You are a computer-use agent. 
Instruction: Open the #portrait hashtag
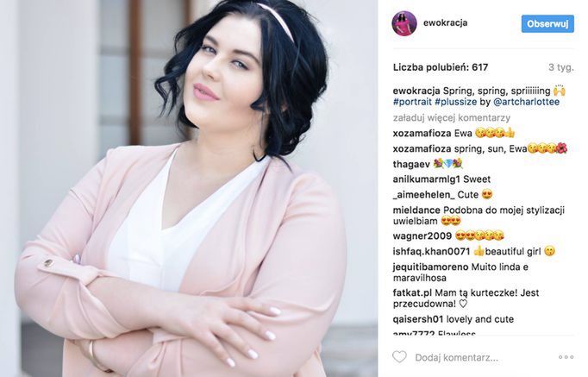click(x=412, y=102)
